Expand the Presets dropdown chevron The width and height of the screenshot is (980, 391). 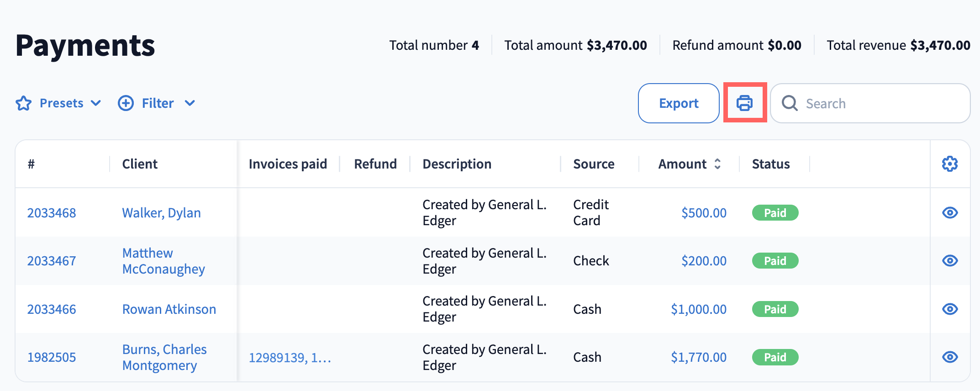[x=96, y=103]
